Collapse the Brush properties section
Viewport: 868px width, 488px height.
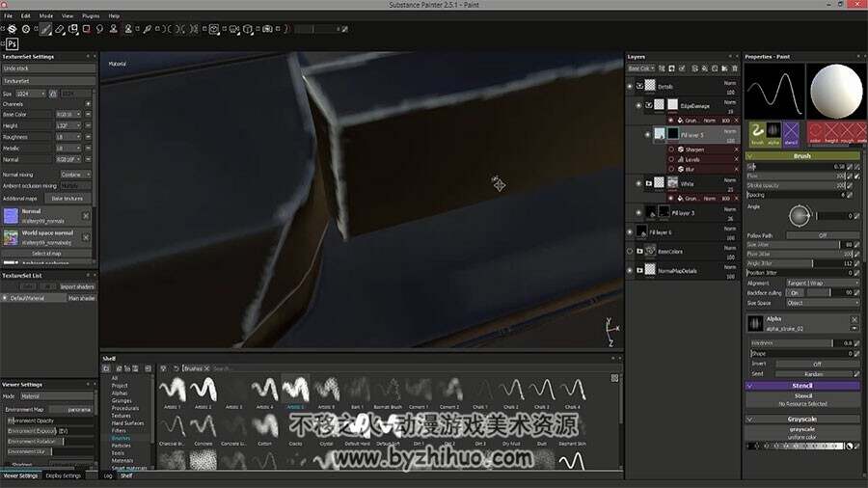coord(750,156)
